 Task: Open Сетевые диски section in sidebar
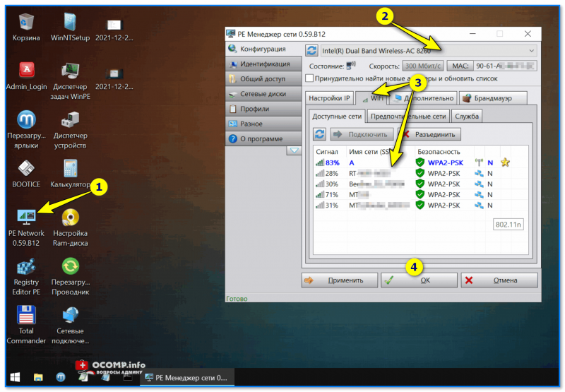(x=263, y=94)
